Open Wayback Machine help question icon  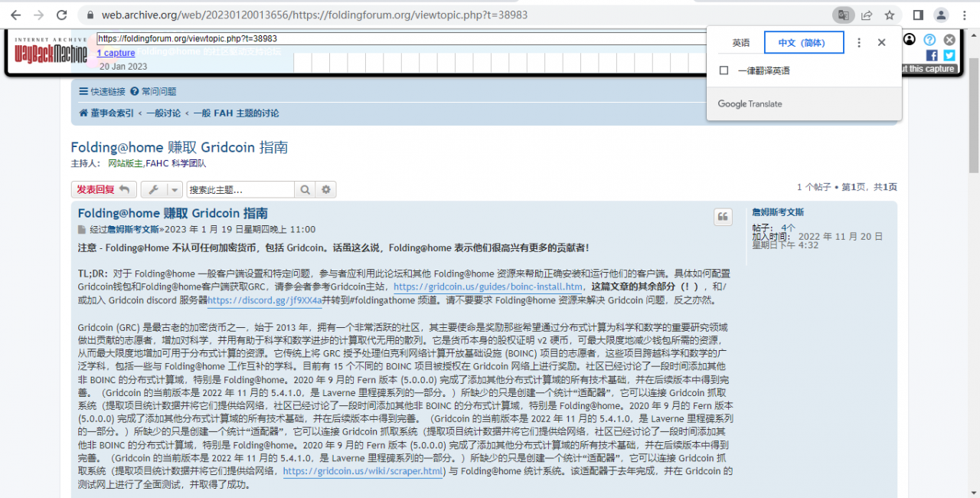click(x=929, y=39)
